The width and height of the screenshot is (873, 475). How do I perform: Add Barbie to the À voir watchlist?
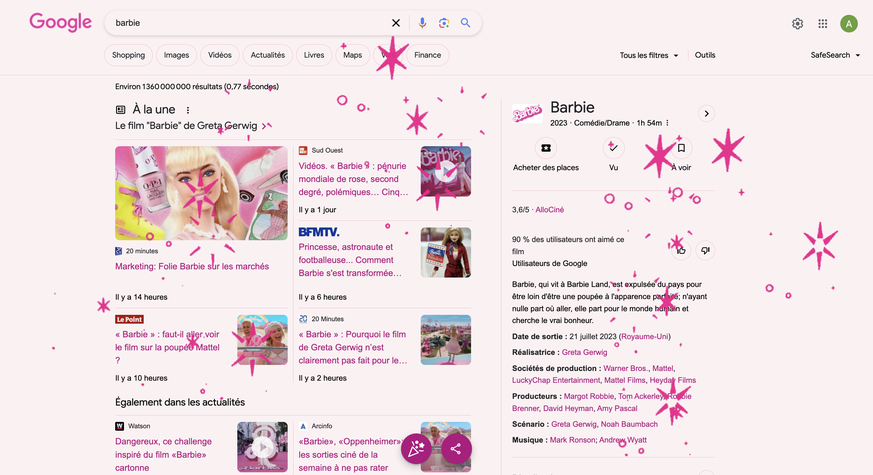[x=681, y=148]
